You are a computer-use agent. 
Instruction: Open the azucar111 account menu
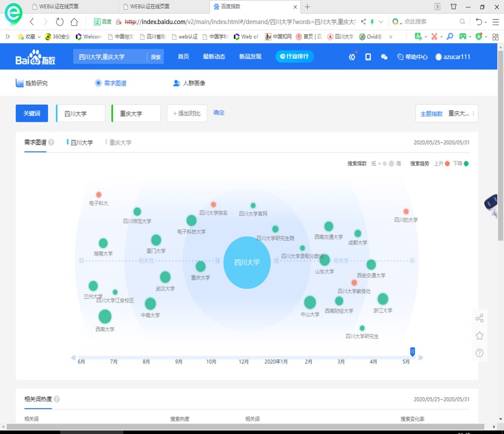[x=453, y=57]
